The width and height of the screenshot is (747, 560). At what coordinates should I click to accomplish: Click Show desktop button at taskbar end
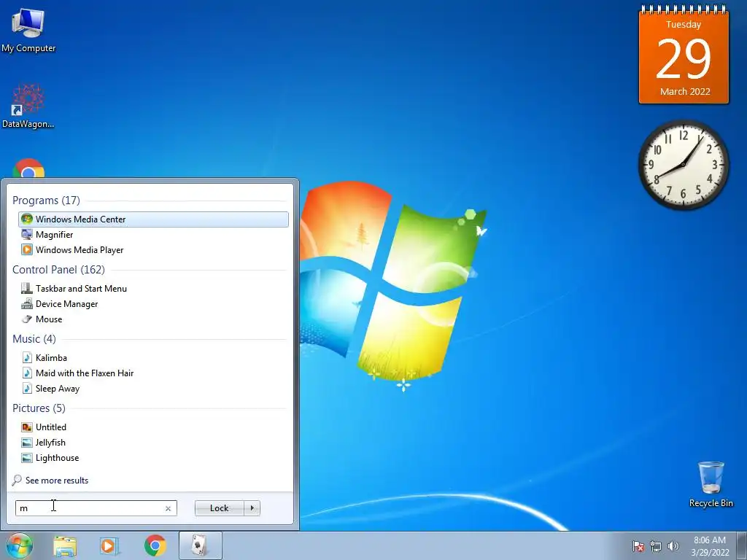tap(742, 545)
